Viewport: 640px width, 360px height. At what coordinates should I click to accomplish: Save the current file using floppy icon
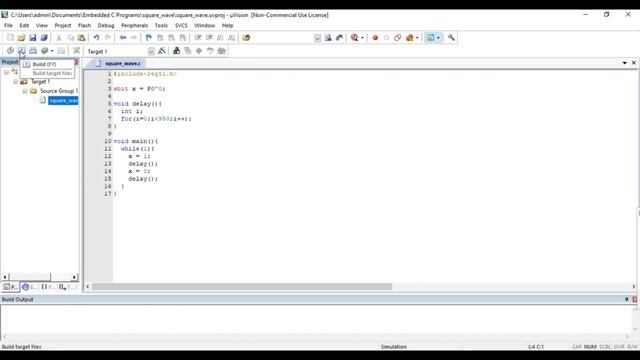[x=33, y=38]
